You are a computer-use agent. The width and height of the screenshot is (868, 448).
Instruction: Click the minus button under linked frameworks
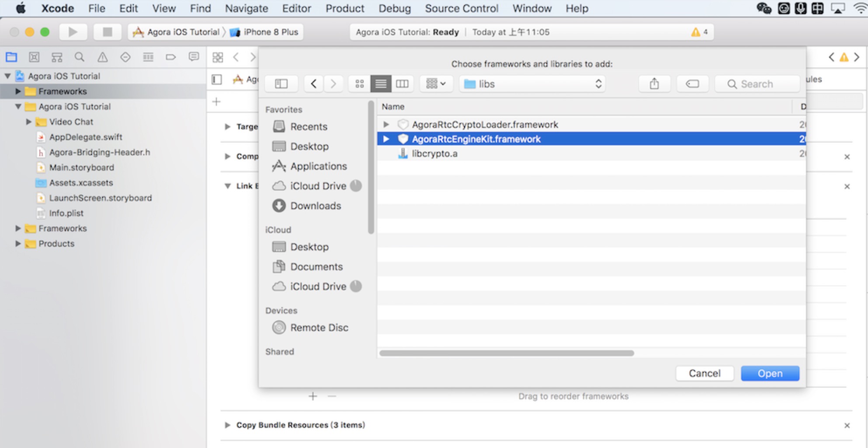332,396
